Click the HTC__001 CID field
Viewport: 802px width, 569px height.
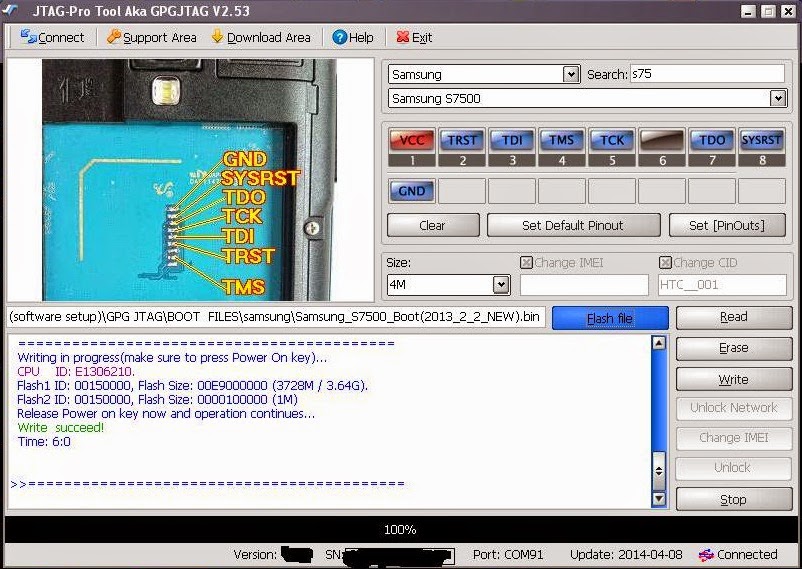(722, 285)
